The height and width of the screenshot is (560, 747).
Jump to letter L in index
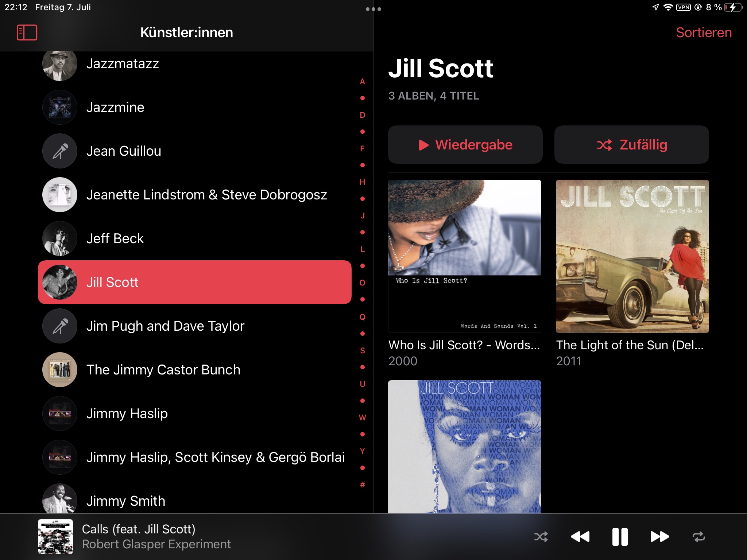[362, 249]
